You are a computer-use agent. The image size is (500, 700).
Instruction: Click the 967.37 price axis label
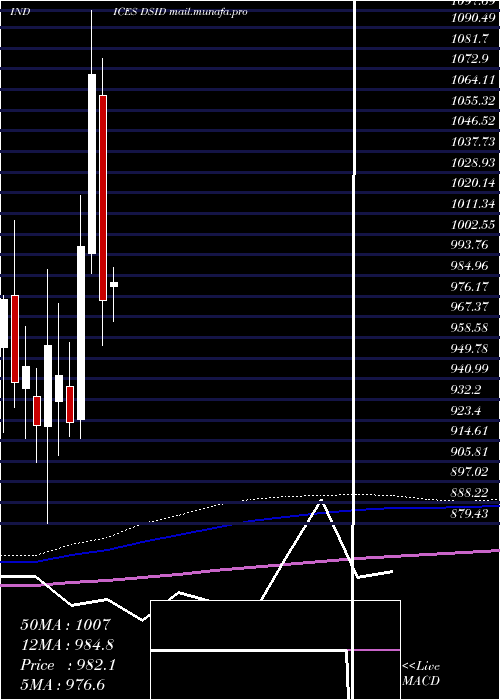tap(470, 307)
